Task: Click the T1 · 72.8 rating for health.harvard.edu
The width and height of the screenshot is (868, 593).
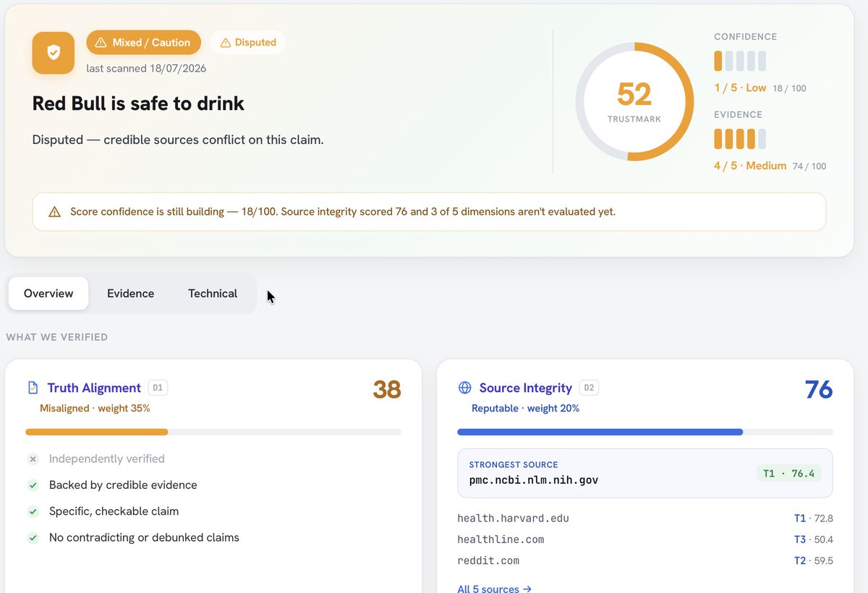Action: (813, 519)
